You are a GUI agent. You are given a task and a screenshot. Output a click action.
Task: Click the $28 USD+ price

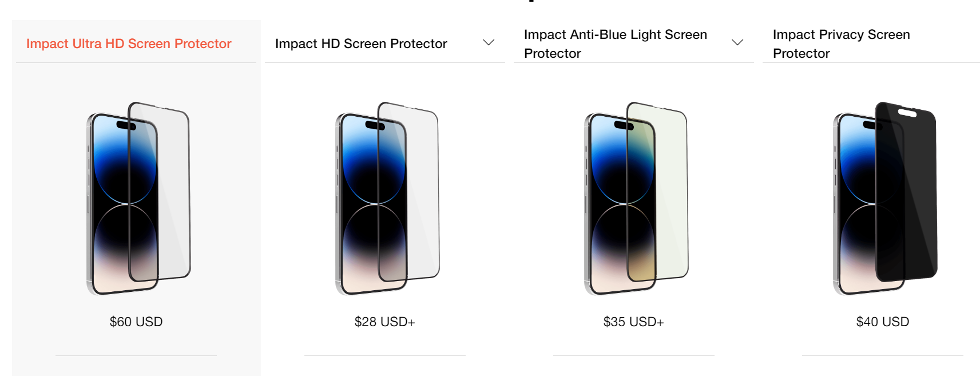(385, 322)
